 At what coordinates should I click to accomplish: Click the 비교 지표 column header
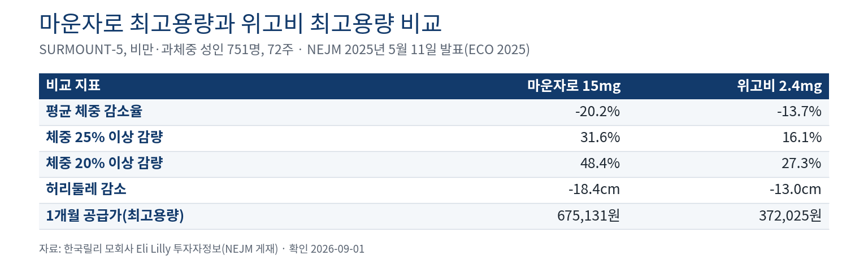tap(73, 86)
